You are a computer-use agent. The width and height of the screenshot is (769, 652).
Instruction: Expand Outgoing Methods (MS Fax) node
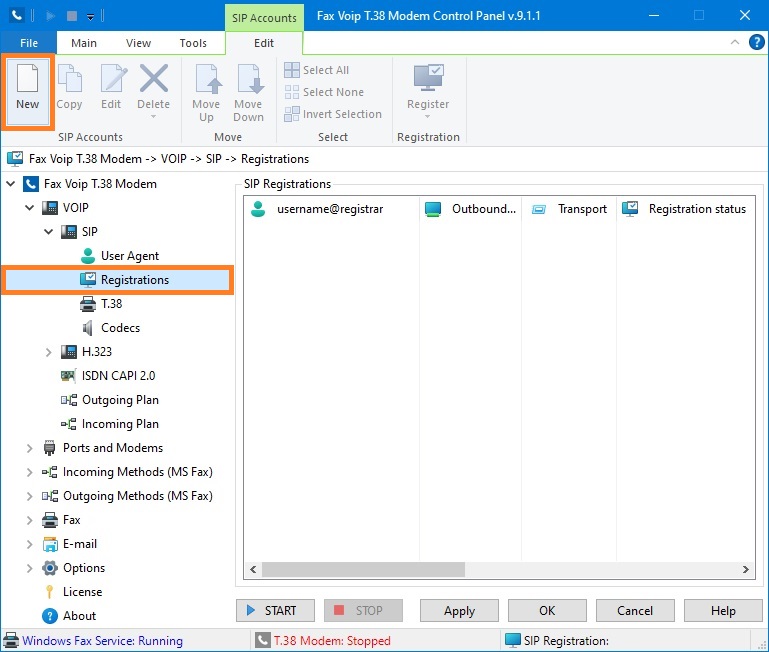coord(29,496)
